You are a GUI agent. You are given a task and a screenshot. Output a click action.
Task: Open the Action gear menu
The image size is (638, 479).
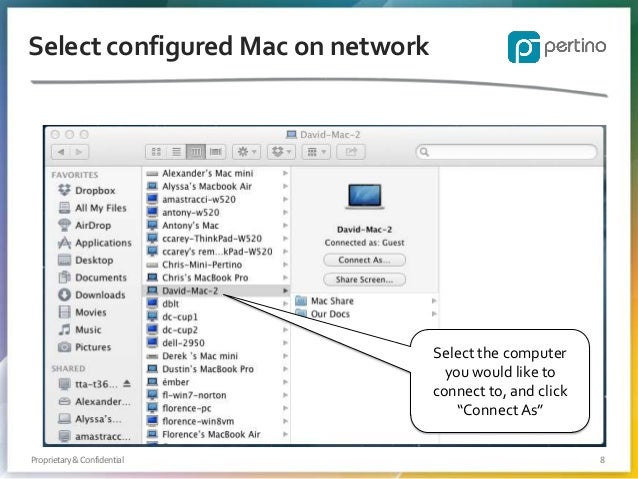click(x=247, y=152)
